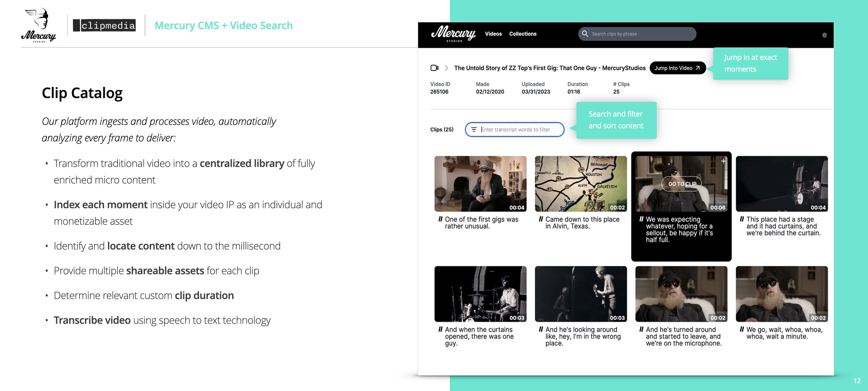Click the '# Clips' value 25
The width and height of the screenshot is (868, 391).
[616, 92]
